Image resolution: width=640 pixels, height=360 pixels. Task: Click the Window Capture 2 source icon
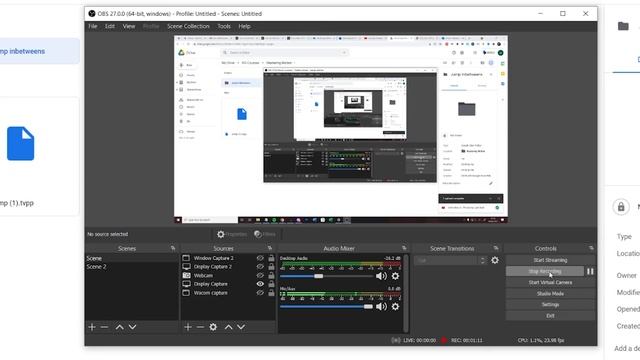point(186,258)
